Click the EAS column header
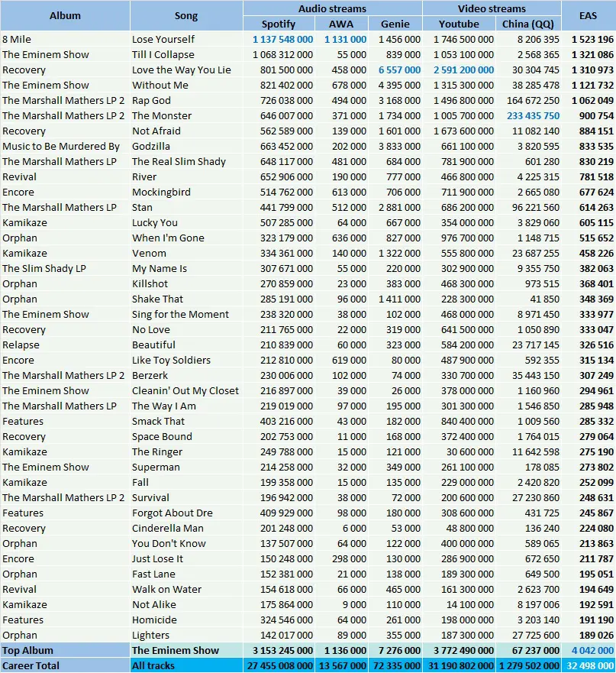Screen dimensions: 616x673 point(588,16)
